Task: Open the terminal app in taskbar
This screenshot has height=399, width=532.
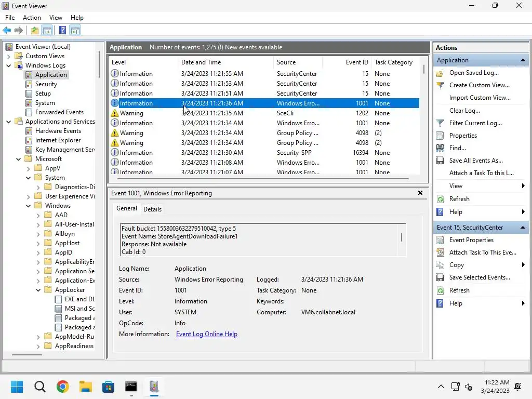Action: (x=131, y=387)
